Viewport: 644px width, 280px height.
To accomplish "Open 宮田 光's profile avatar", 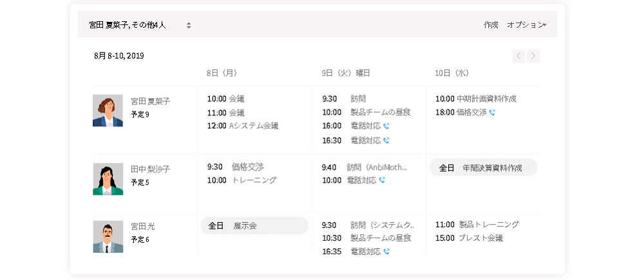I will point(108,236).
